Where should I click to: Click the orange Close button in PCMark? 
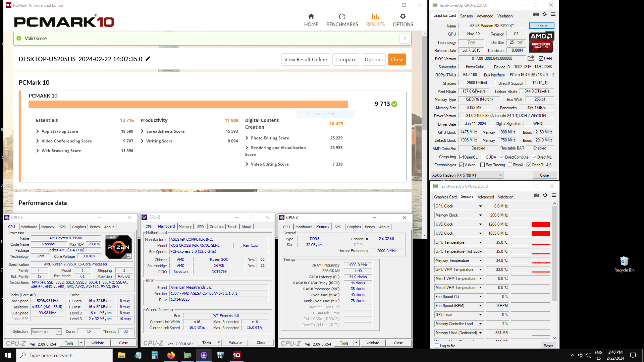pyautogui.click(x=397, y=60)
